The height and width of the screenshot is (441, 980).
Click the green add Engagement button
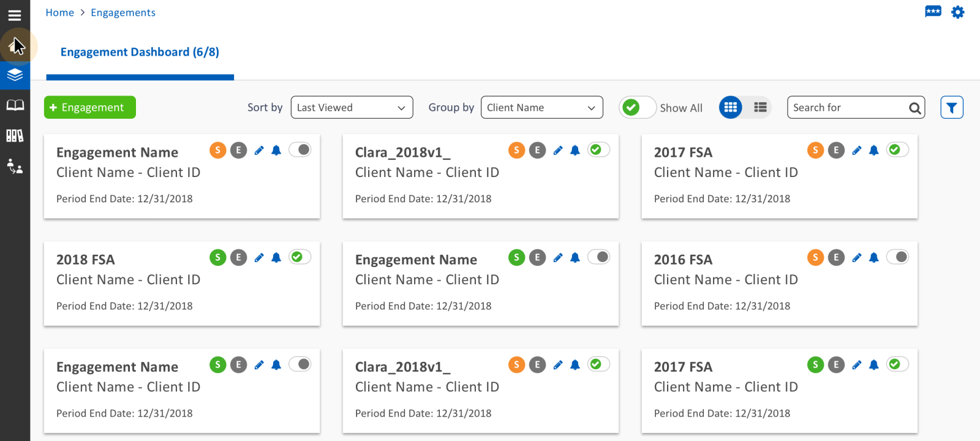(x=90, y=108)
